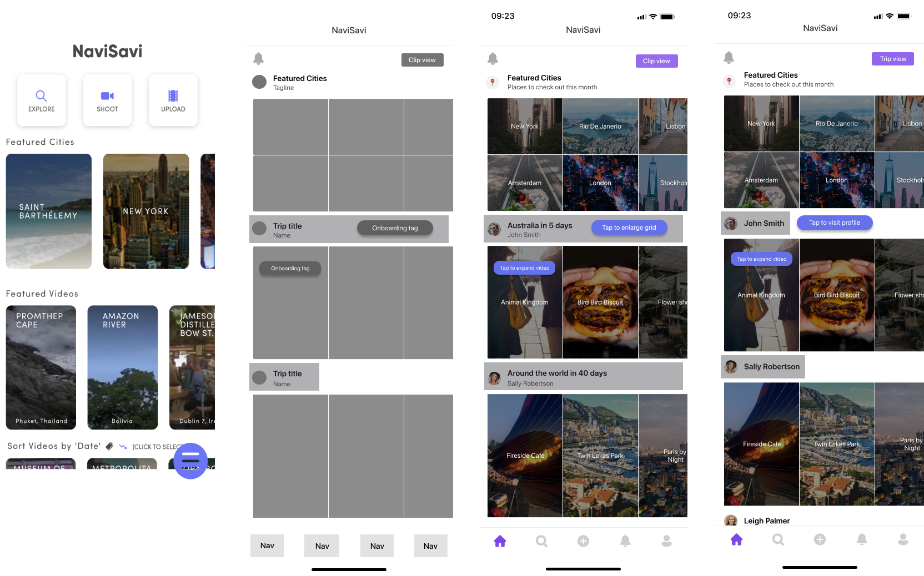This screenshot has width=924, height=576.
Task: Select the profile tab below Sally Robertson's trip grid
Action: pyautogui.click(x=666, y=541)
